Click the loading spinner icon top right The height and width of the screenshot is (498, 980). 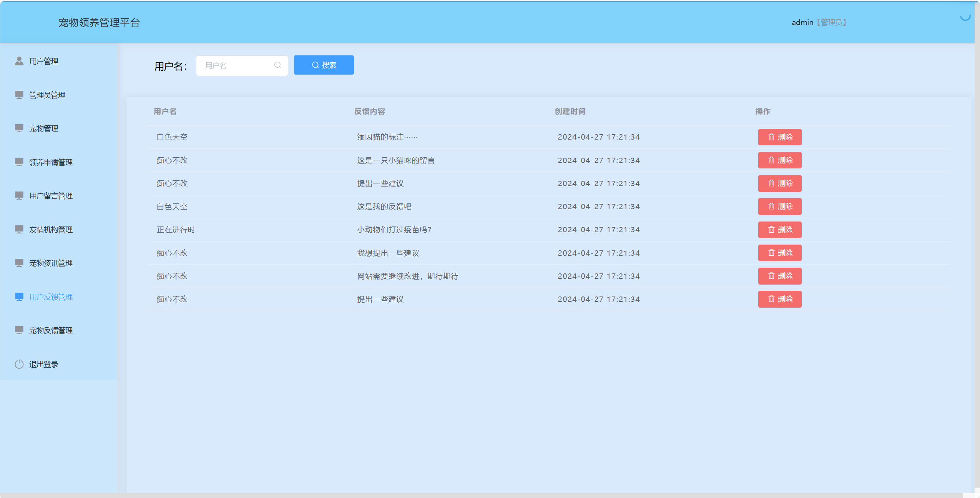[965, 17]
